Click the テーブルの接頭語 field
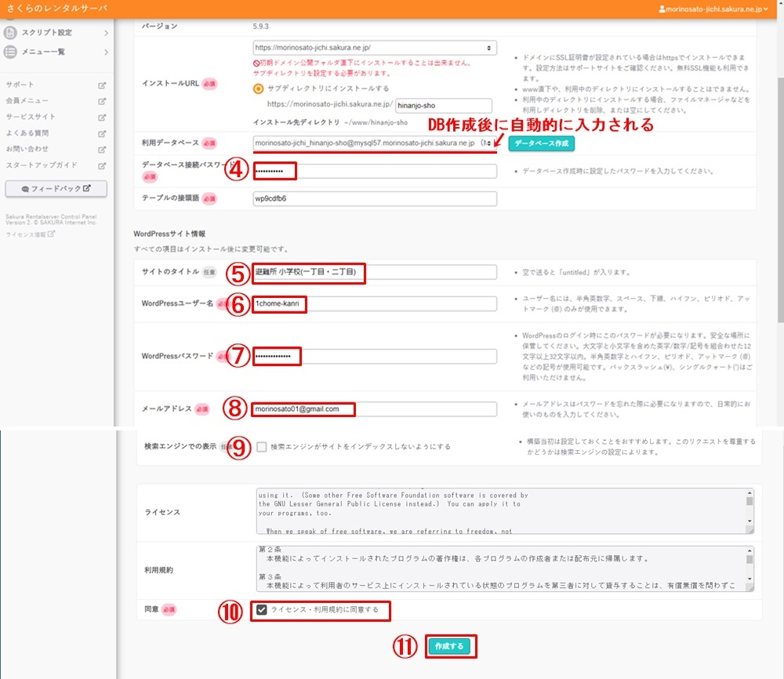Screen dimensions: 784x679 [375, 198]
